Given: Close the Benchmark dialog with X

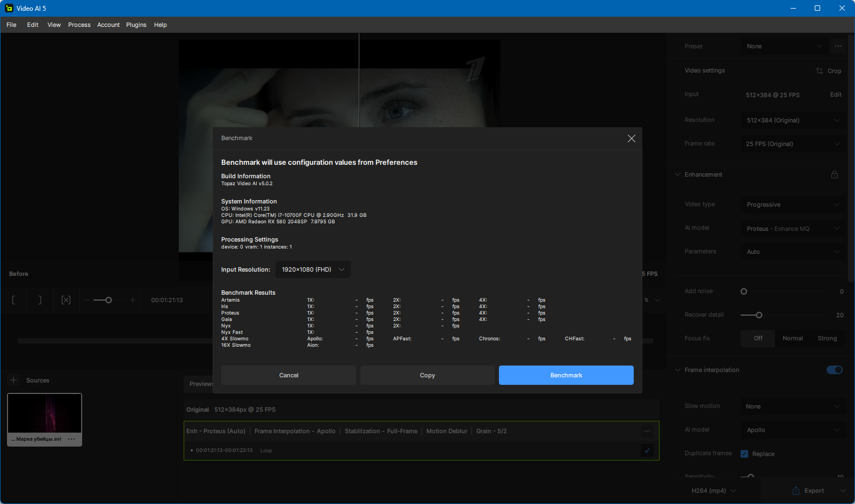Looking at the screenshot, I should [632, 138].
